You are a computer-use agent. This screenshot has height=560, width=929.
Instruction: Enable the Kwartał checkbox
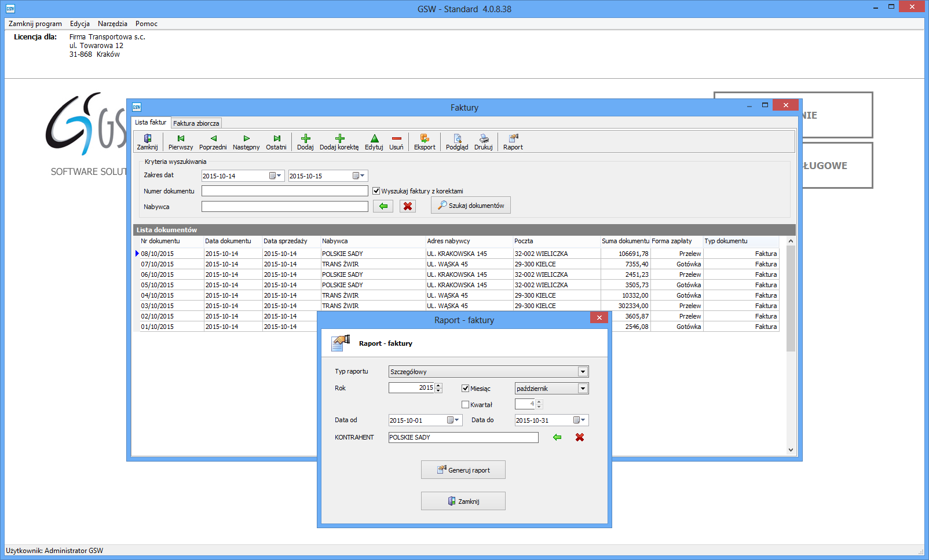[x=466, y=405]
